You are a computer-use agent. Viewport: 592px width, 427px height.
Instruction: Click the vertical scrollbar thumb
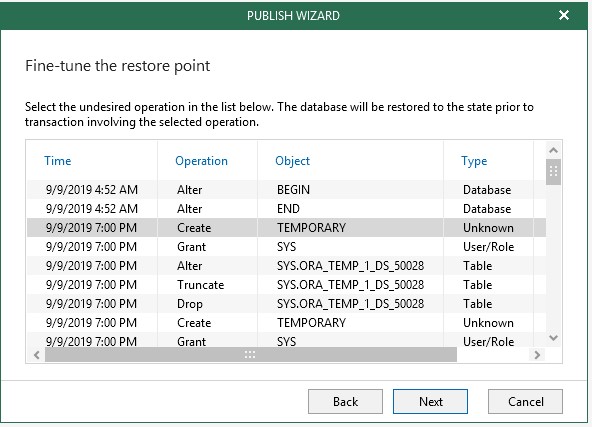pyautogui.click(x=553, y=172)
